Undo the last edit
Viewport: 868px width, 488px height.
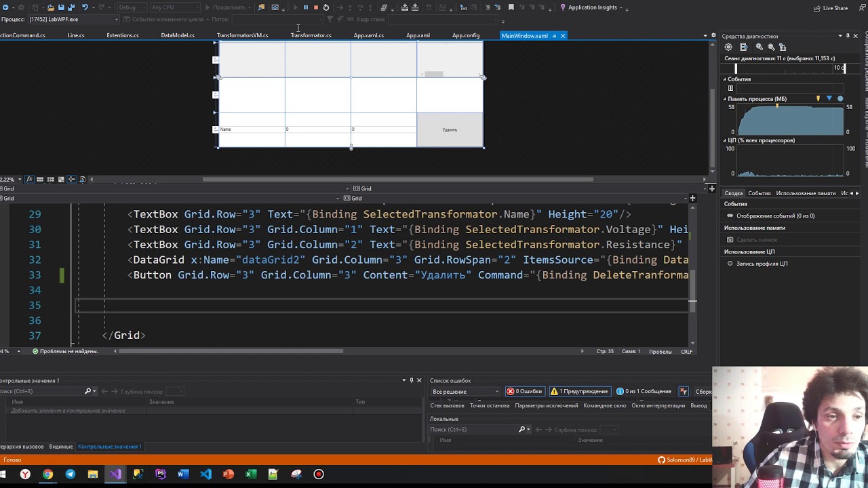click(85, 7)
